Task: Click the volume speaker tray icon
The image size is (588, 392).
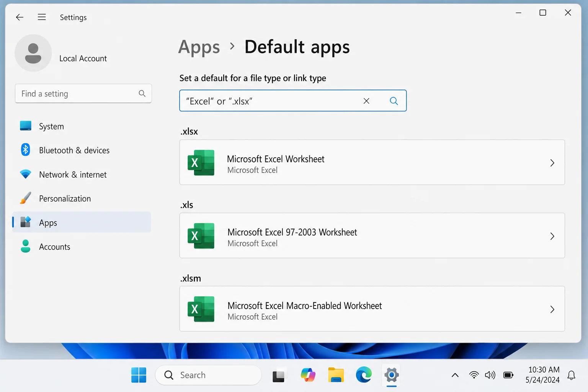Action: [x=490, y=375]
